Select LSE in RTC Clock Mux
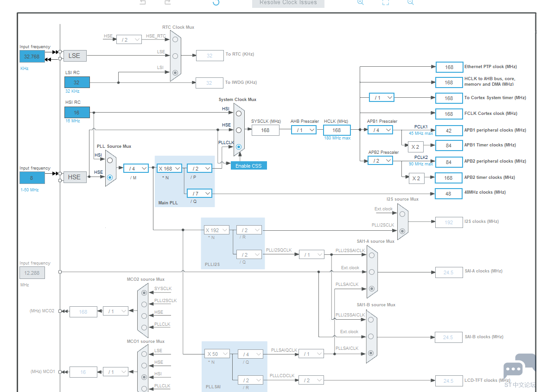This screenshot has height=392, width=540. pos(175,56)
